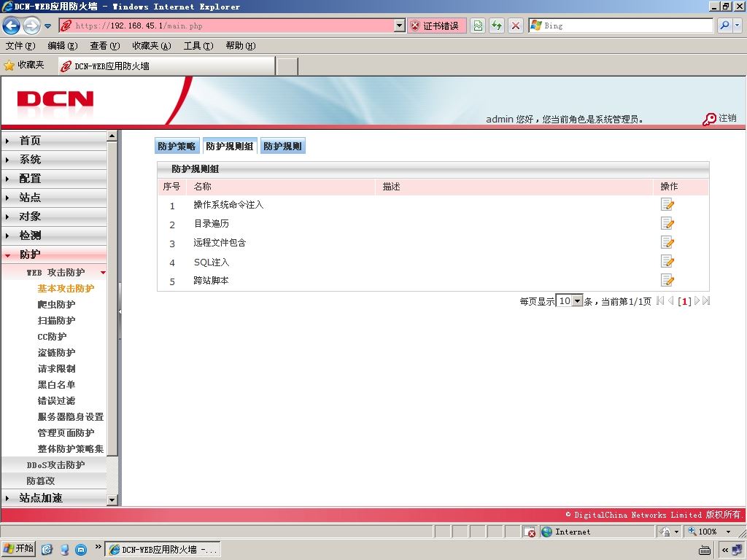Click the 注销 logout key icon
The image size is (747, 560).
709,119
